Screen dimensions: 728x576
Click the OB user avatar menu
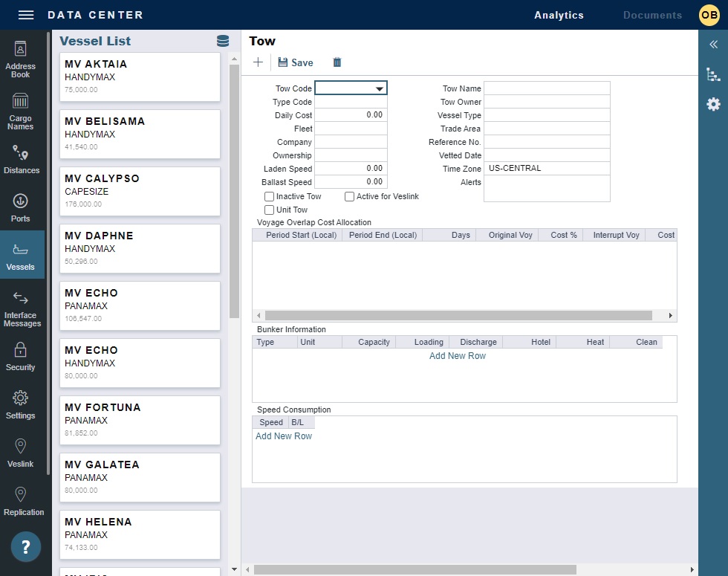point(709,15)
